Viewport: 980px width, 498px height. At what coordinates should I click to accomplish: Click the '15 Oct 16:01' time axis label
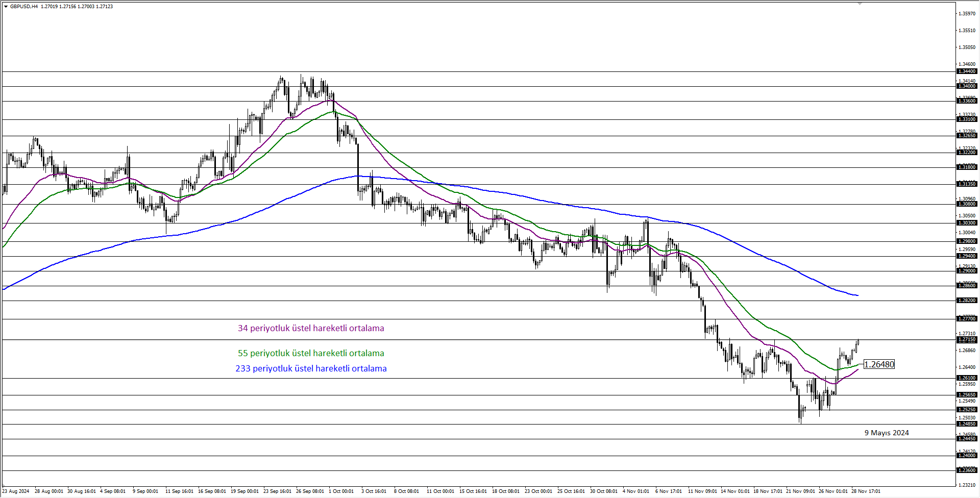click(473, 491)
